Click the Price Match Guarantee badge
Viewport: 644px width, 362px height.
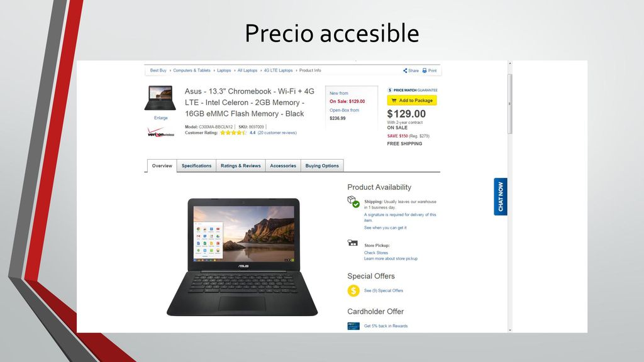pos(413,90)
